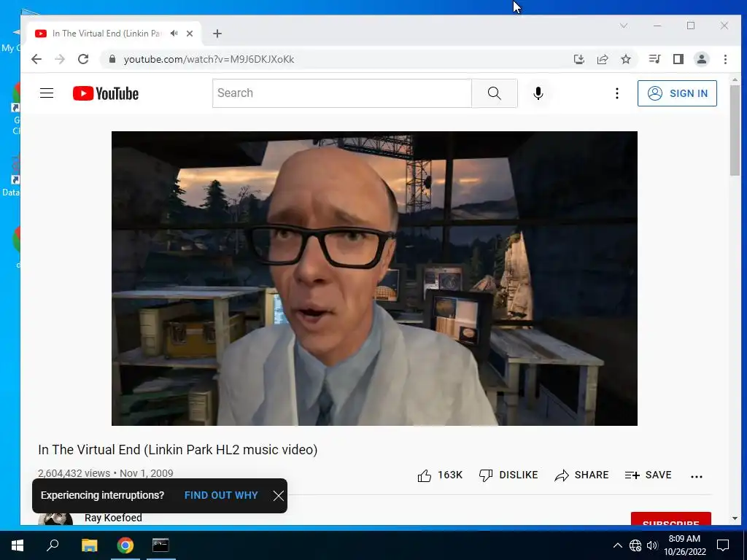Reload the page
This screenshot has width=747, height=560.
tap(83, 59)
